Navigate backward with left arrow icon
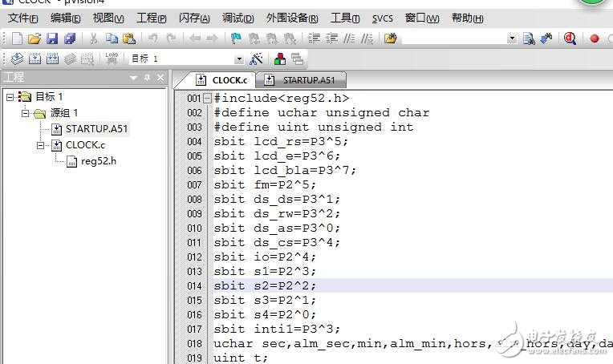This screenshot has height=364, width=613. [x=195, y=38]
